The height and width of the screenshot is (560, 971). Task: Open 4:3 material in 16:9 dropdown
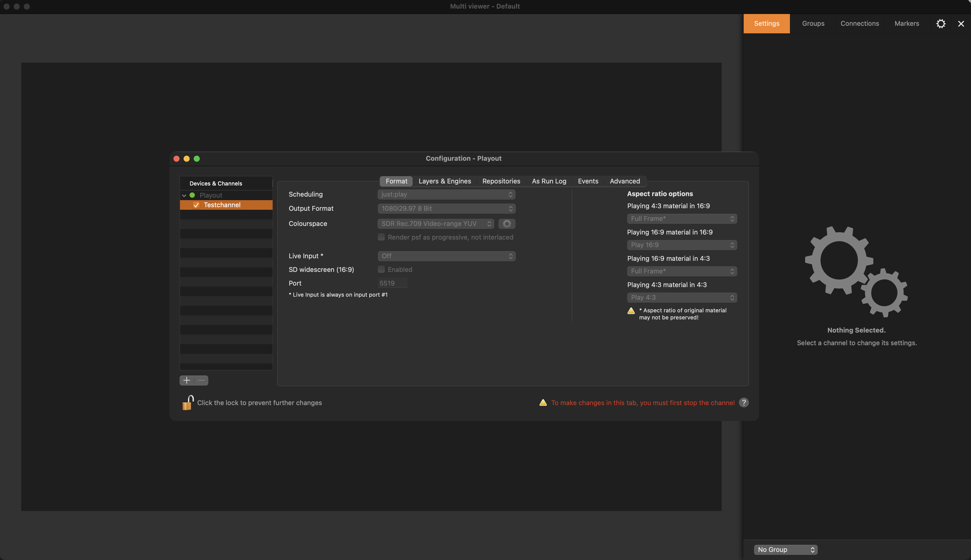(x=681, y=218)
